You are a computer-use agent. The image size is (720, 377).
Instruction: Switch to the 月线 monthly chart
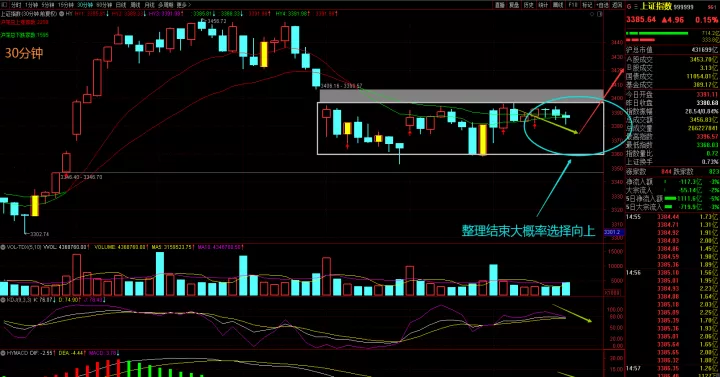click(x=150, y=5)
